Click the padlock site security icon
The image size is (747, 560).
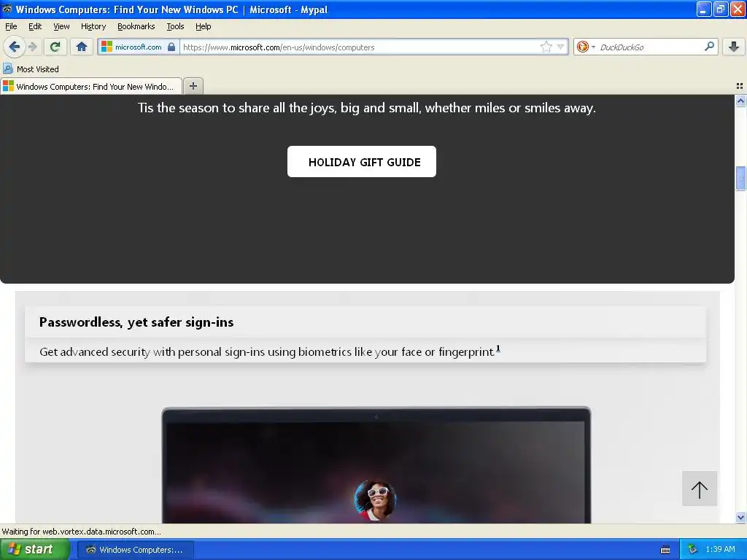[x=171, y=47]
